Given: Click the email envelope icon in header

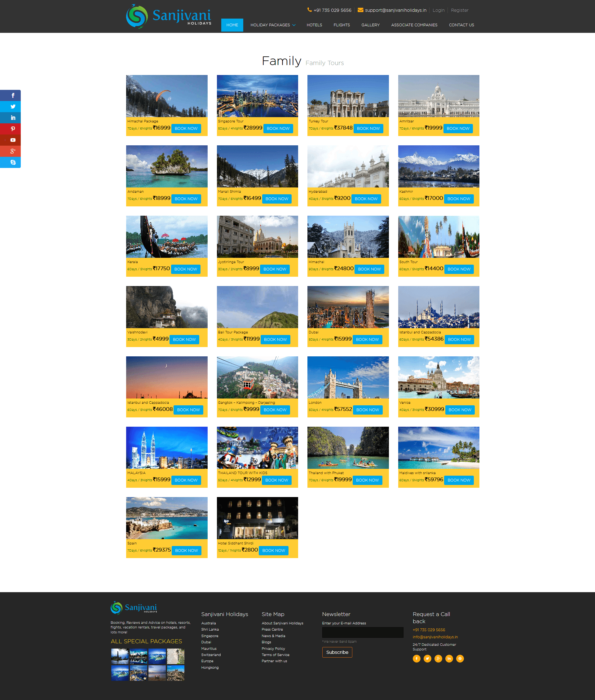Looking at the screenshot, I should [360, 10].
